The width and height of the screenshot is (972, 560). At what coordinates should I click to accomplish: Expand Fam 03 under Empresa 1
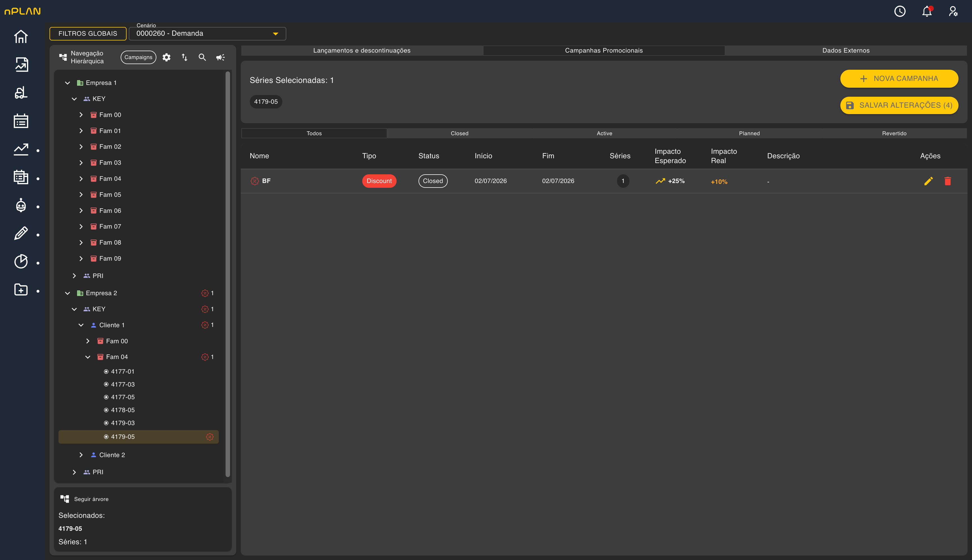(81, 163)
